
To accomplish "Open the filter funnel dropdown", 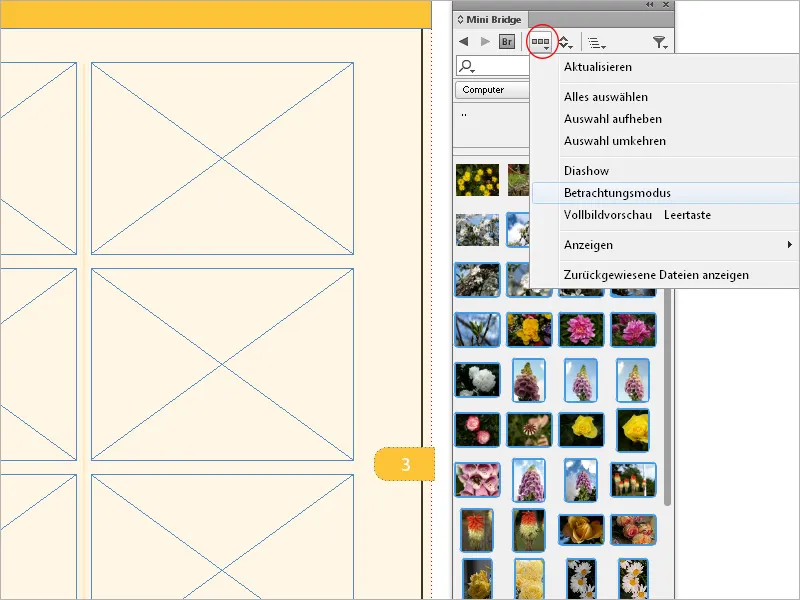I will tap(660, 42).
